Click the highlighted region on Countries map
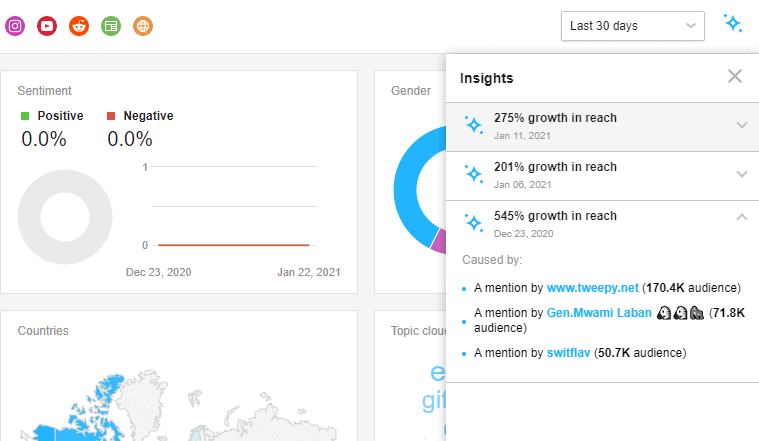 coord(97,411)
